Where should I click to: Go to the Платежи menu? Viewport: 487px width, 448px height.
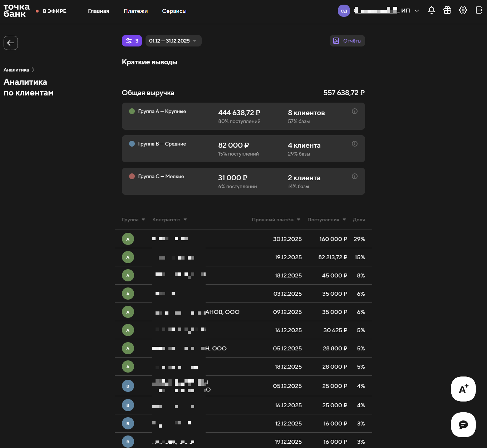(x=136, y=11)
